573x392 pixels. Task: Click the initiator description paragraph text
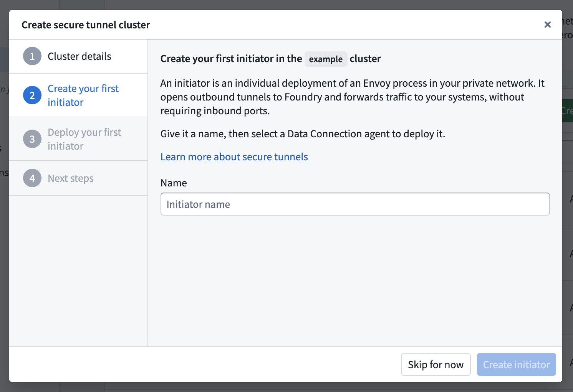353,97
